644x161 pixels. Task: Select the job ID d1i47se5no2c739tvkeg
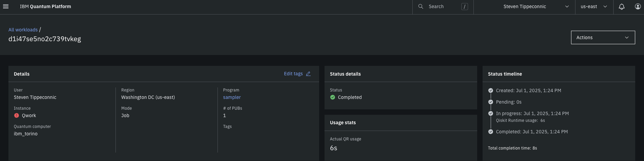[x=45, y=39]
